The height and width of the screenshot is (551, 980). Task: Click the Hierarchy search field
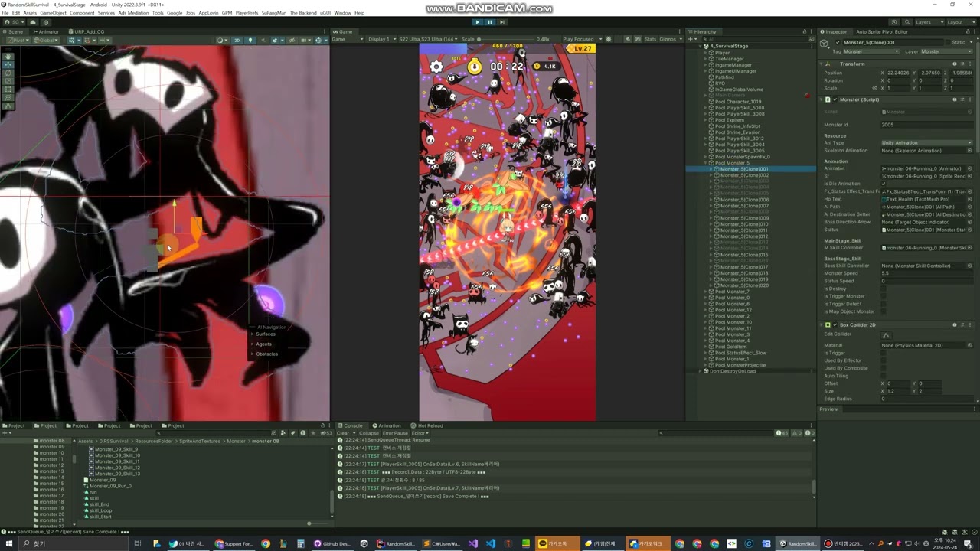coord(754,39)
